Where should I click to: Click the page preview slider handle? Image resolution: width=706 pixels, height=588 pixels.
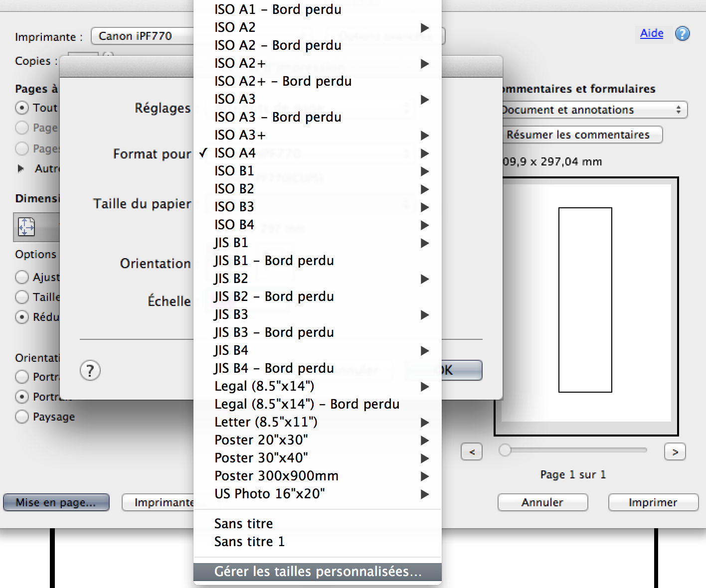click(x=505, y=450)
